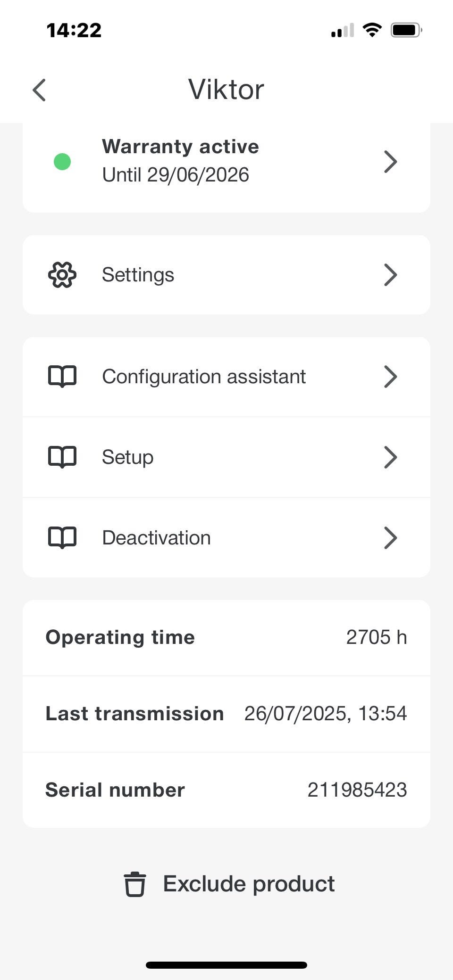This screenshot has width=453, height=980.
Task: Click the Exclude product trash icon
Action: pyautogui.click(x=135, y=884)
